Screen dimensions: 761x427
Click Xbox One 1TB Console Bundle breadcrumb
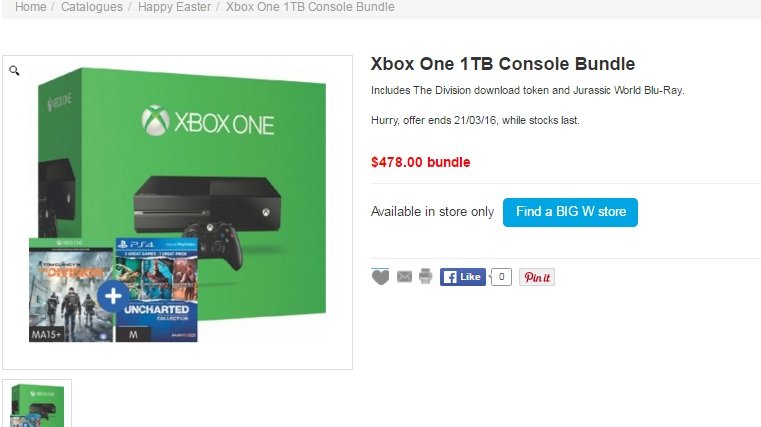point(310,7)
